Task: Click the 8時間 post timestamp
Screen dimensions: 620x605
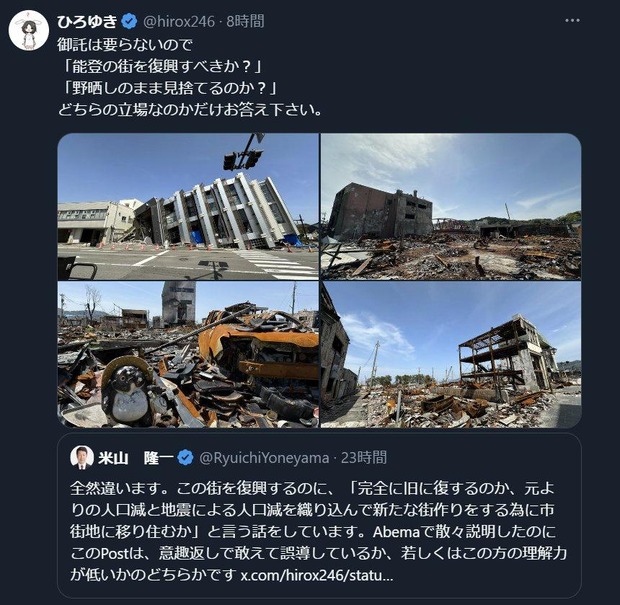Action: 245,21
